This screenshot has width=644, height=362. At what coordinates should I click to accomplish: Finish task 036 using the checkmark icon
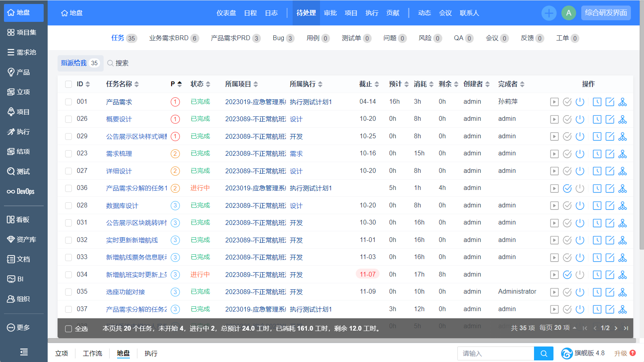[x=567, y=188]
